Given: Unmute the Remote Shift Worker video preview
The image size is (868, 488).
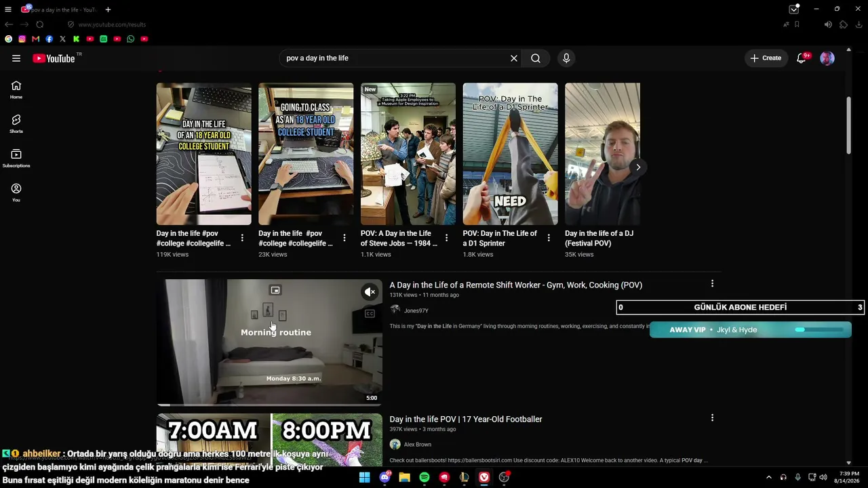Looking at the screenshot, I should click(x=370, y=292).
